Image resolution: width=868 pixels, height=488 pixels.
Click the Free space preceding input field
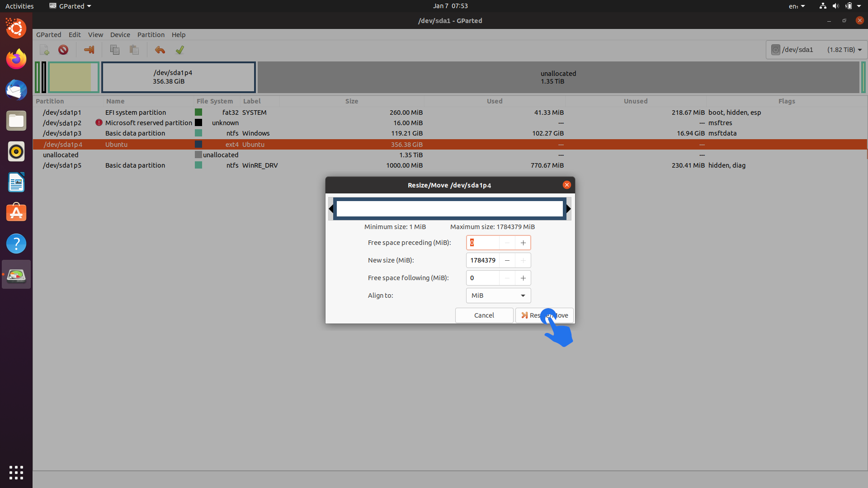point(483,243)
